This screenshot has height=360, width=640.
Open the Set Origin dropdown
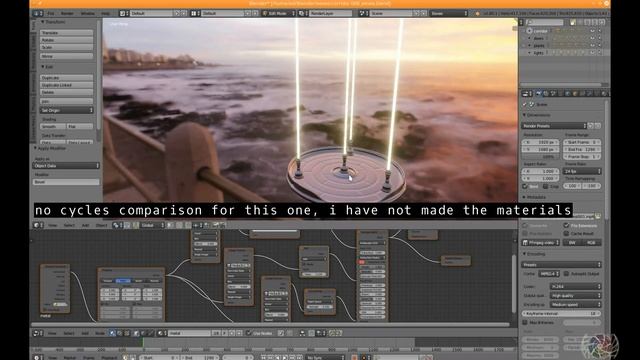click(x=67, y=110)
